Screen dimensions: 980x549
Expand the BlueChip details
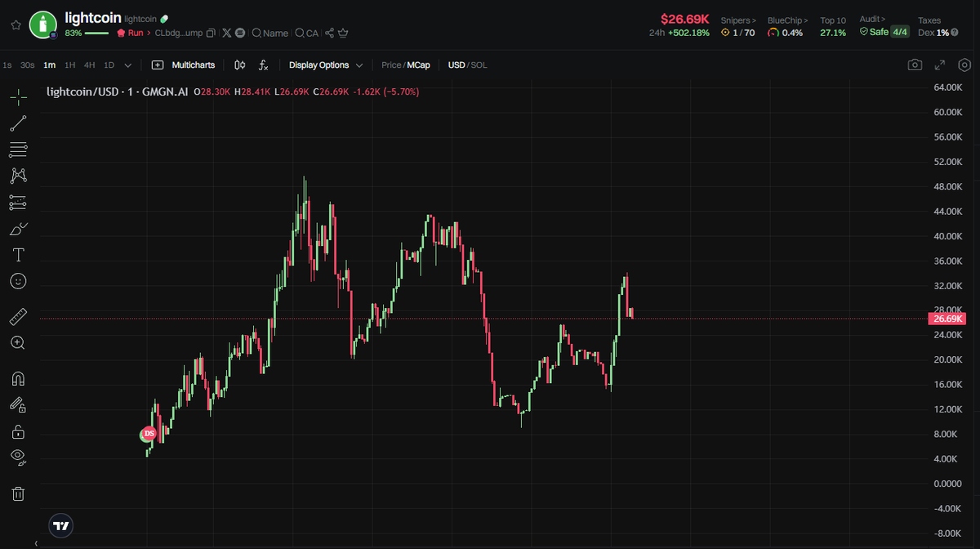click(788, 20)
